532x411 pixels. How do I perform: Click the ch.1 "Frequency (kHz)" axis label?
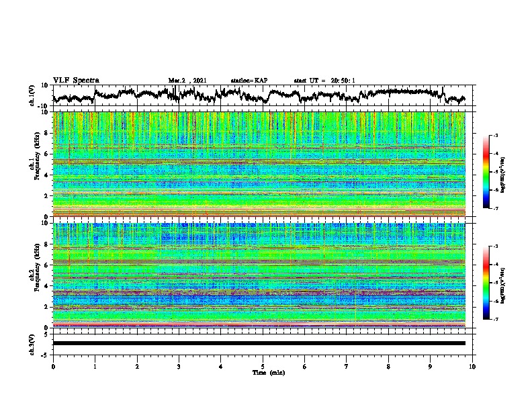(x=37, y=156)
